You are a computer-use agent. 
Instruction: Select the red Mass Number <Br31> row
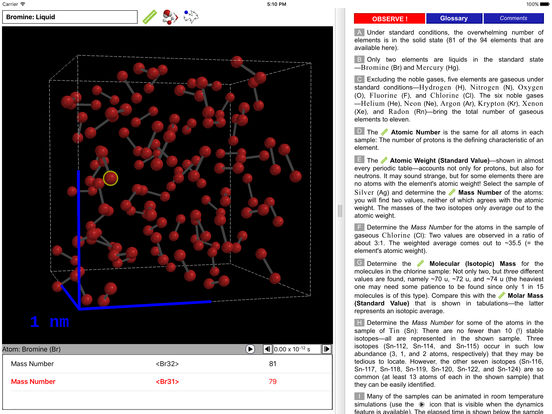[167, 382]
